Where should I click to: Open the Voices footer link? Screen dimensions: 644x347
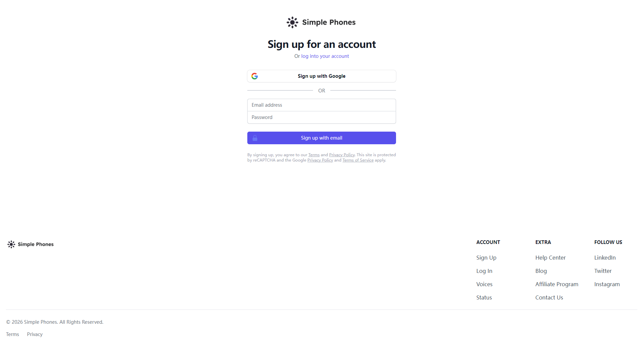point(484,284)
